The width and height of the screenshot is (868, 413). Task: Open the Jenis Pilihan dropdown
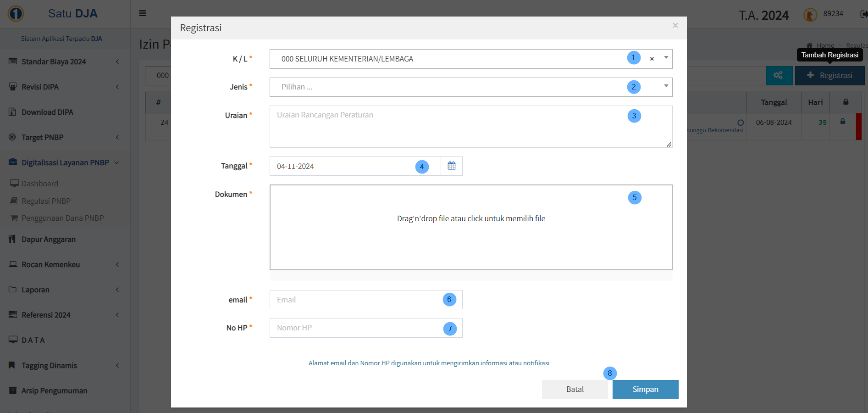click(x=470, y=87)
